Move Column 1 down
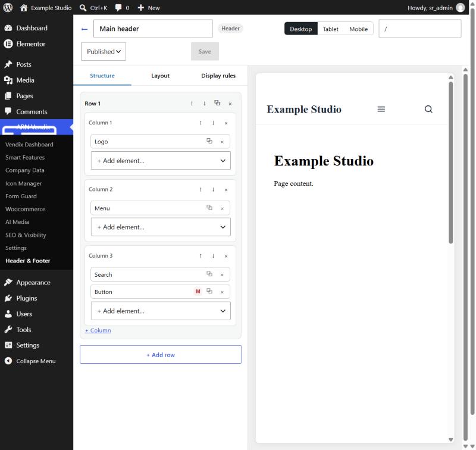This screenshot has height=450, width=476. (214, 123)
